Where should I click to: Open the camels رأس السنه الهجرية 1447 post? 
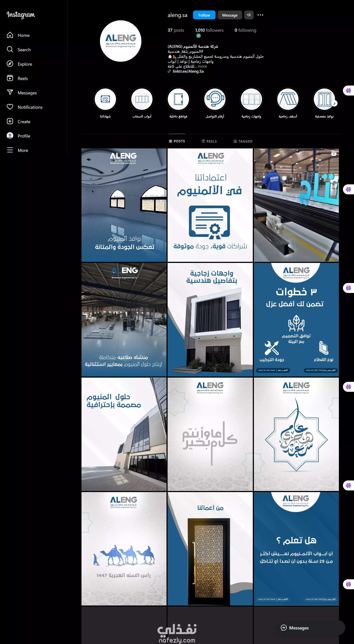pos(124,549)
